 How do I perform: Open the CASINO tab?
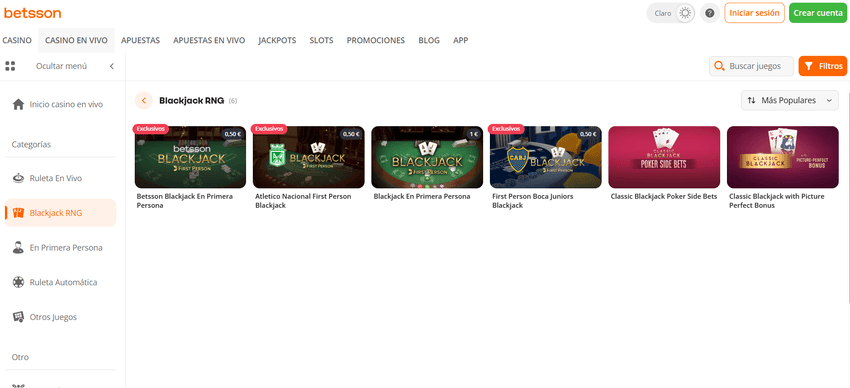(x=17, y=40)
